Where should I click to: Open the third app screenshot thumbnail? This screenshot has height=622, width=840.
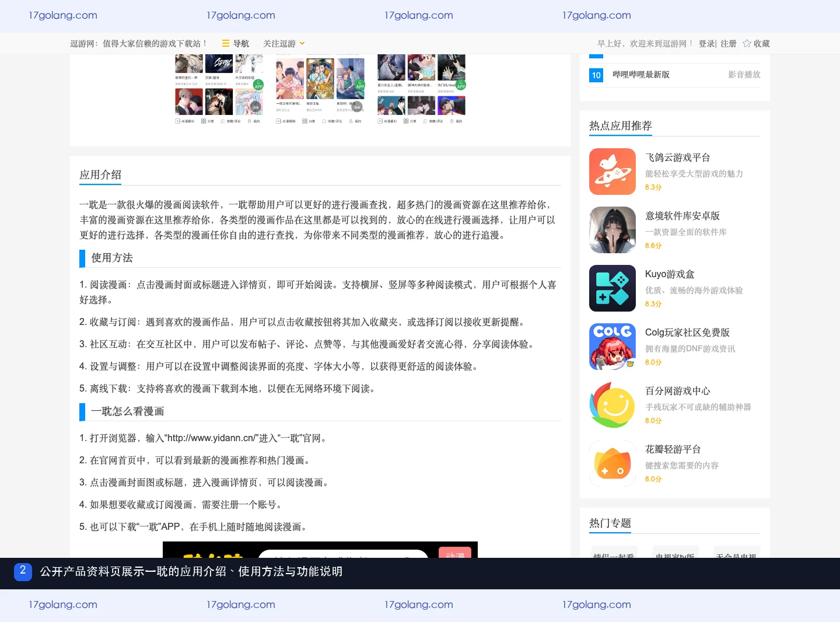[x=421, y=89]
